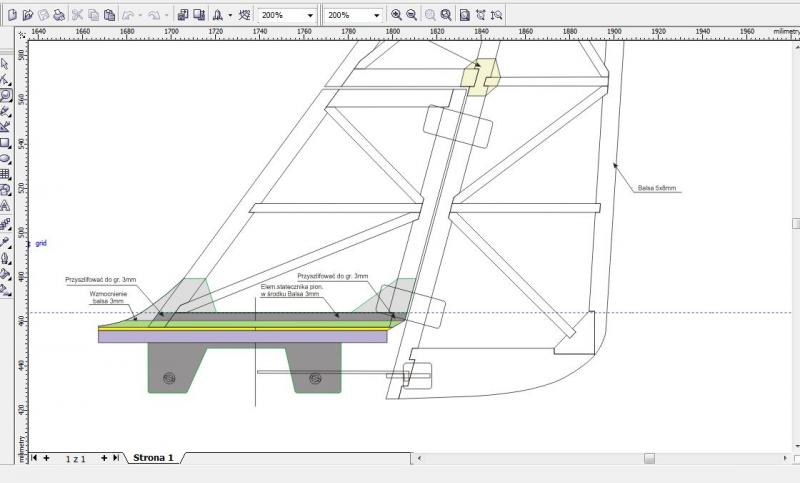Click the horizontal scrollbar thumb
The width and height of the screenshot is (800, 483).
pos(649,459)
